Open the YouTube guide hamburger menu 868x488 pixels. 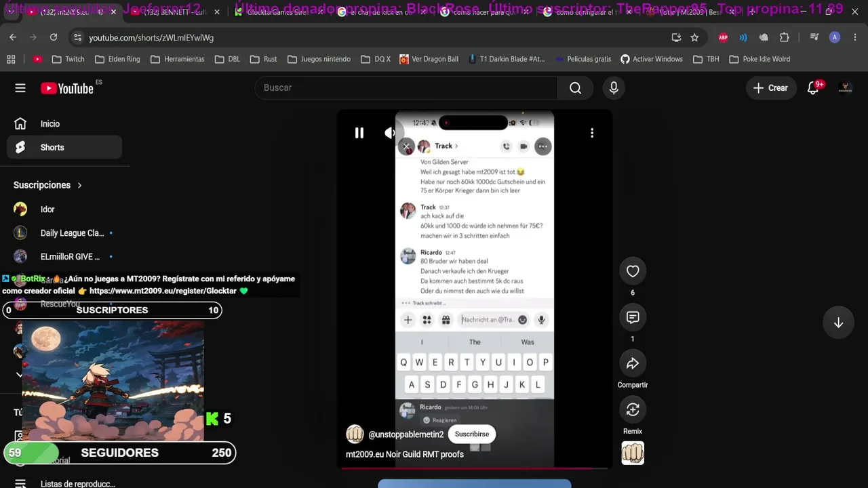coord(20,88)
